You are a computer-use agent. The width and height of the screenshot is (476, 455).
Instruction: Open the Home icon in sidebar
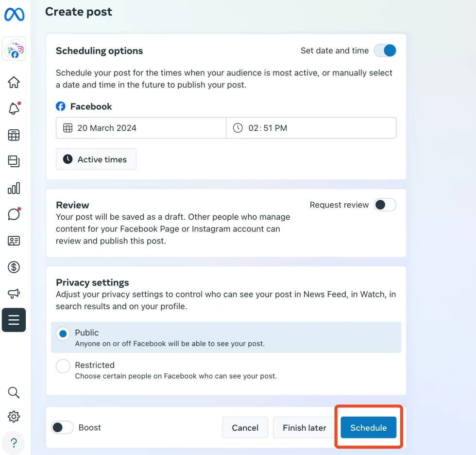click(14, 82)
